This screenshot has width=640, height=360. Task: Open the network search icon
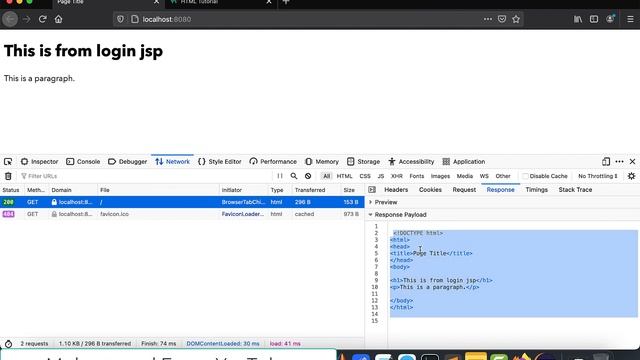294,176
